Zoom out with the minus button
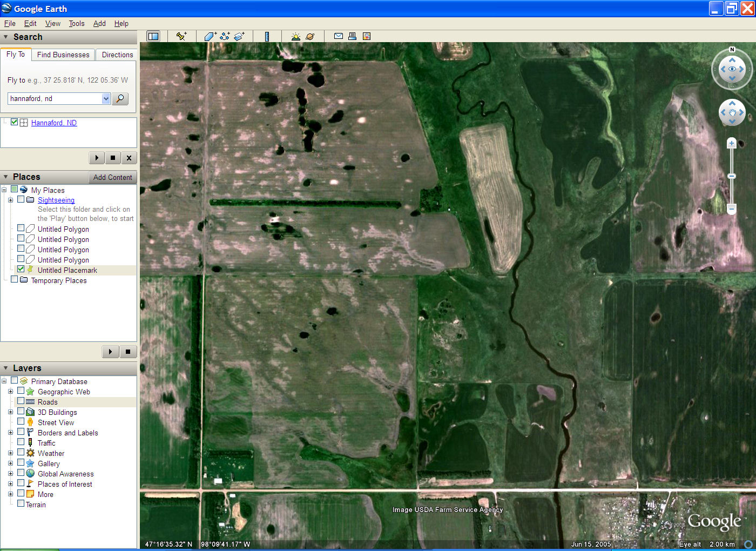 pyautogui.click(x=732, y=209)
